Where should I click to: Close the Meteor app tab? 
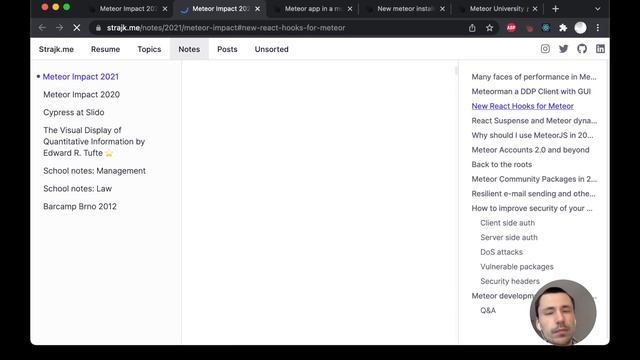(350, 9)
